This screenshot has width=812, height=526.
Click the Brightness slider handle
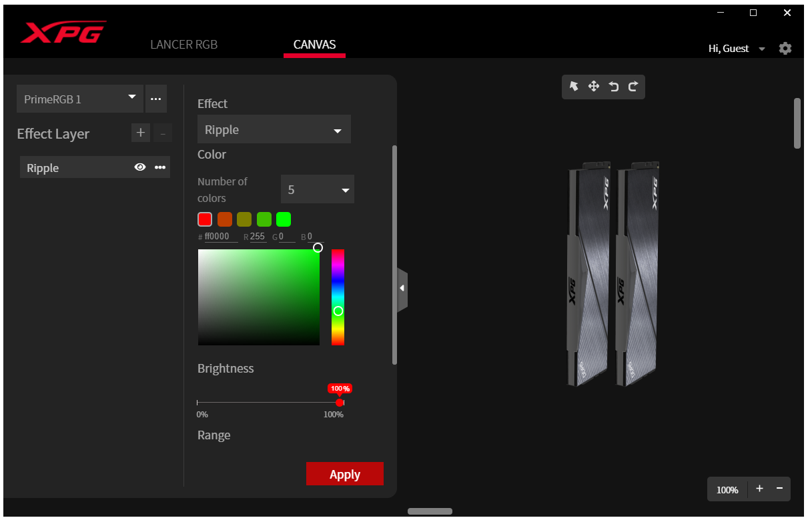click(340, 402)
